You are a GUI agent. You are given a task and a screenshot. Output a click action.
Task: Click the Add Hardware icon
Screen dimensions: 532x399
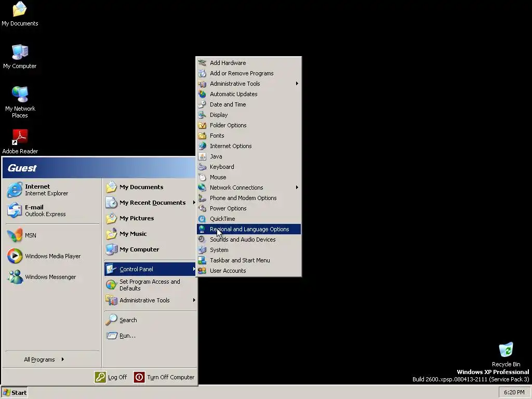tap(202, 63)
